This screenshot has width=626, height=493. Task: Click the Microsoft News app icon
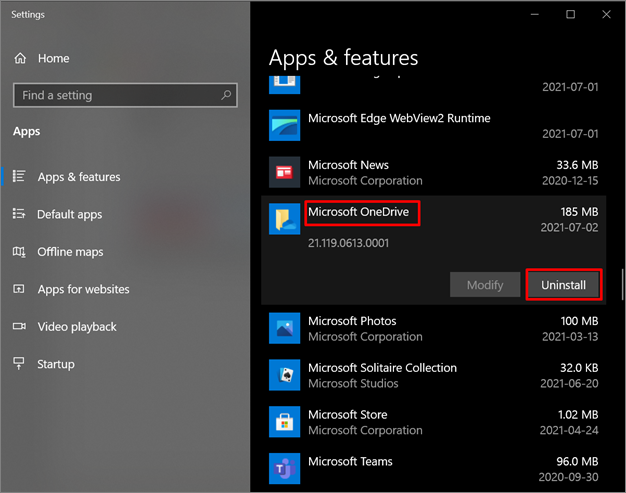(x=285, y=172)
